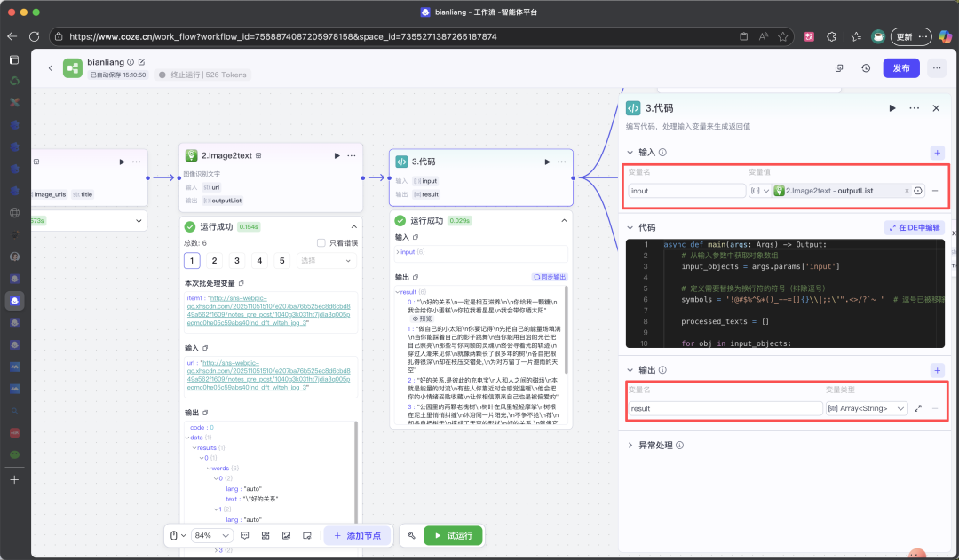Clear the 2.Image2text outputList reference
The width and height of the screenshot is (959, 560).
click(907, 191)
